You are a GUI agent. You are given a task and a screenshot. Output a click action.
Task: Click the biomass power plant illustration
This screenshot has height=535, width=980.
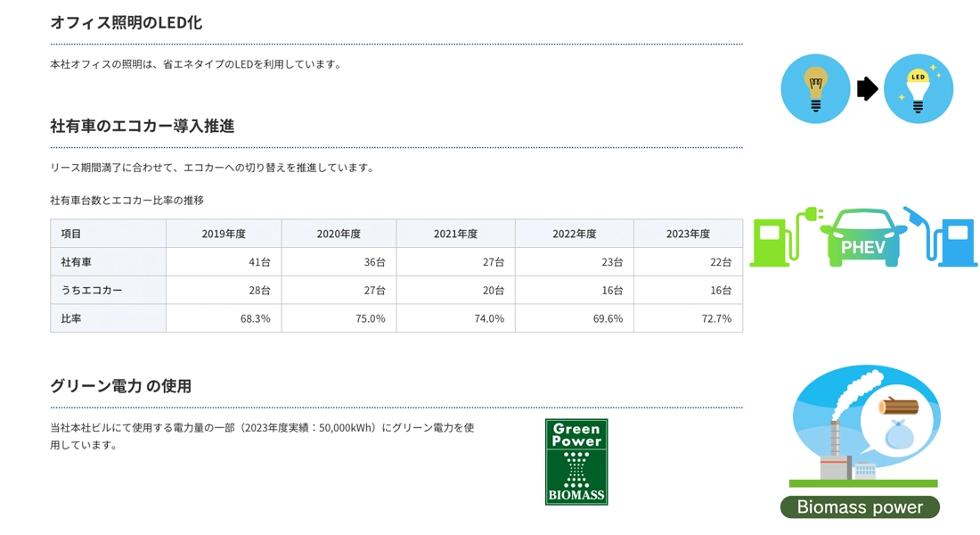(865, 427)
